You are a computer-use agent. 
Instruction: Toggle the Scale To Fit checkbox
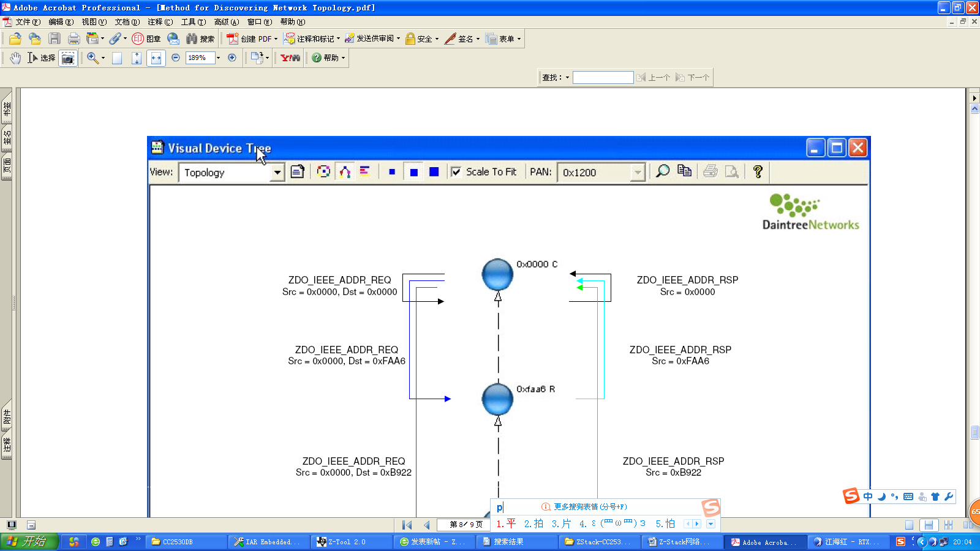[456, 172]
